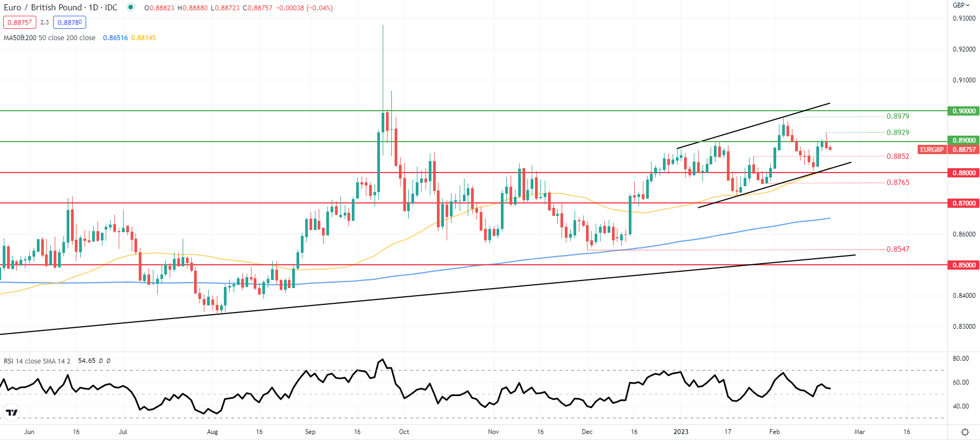Click the 0.86000 price axis label
The height and width of the screenshot is (440, 980).
point(964,234)
